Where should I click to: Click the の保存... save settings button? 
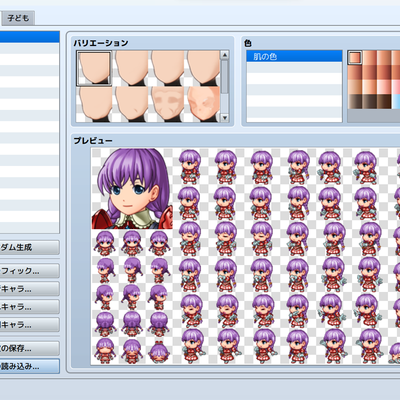tap(30, 348)
